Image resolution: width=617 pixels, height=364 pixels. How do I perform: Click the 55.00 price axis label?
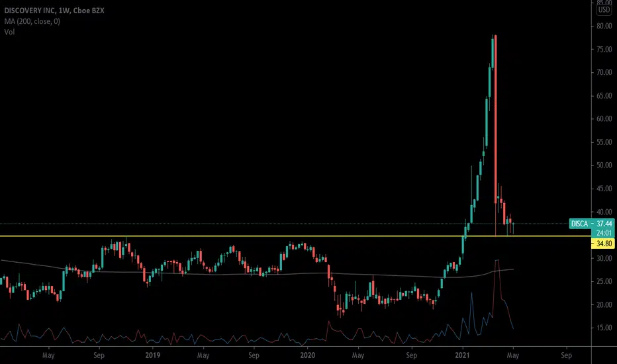(604, 142)
